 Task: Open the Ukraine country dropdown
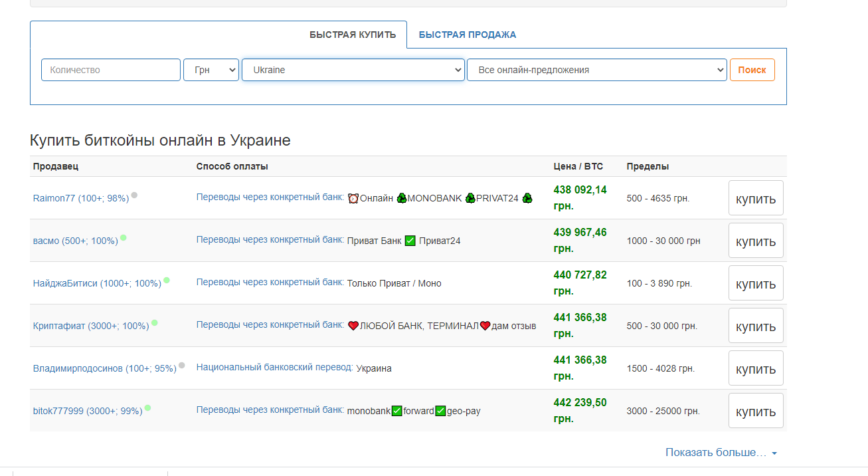353,70
